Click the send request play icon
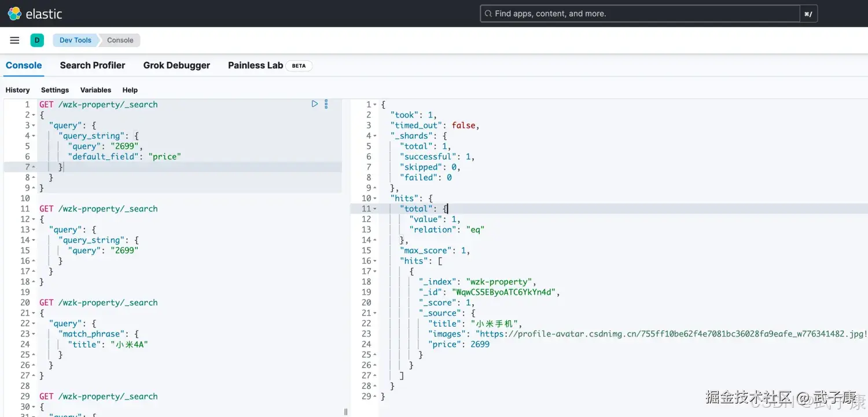The image size is (868, 417). (x=315, y=104)
